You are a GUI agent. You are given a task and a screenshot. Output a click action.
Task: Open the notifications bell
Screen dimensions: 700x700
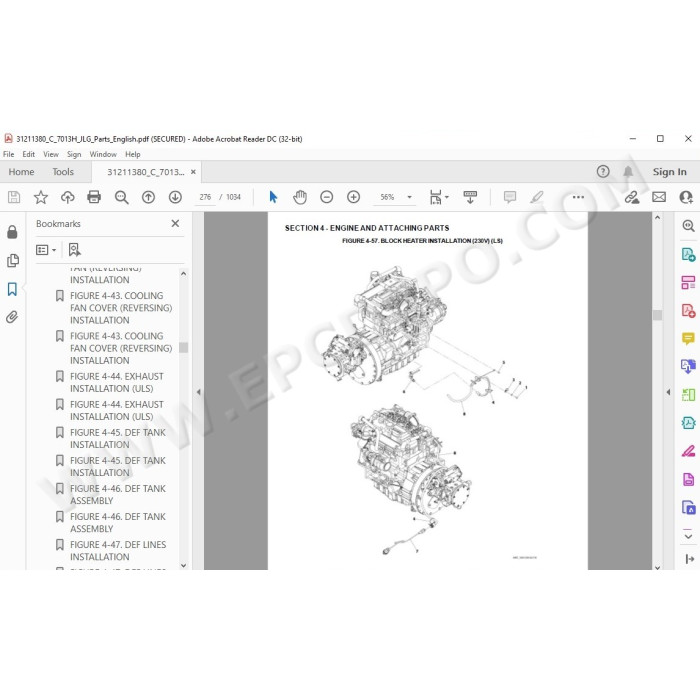(x=628, y=171)
